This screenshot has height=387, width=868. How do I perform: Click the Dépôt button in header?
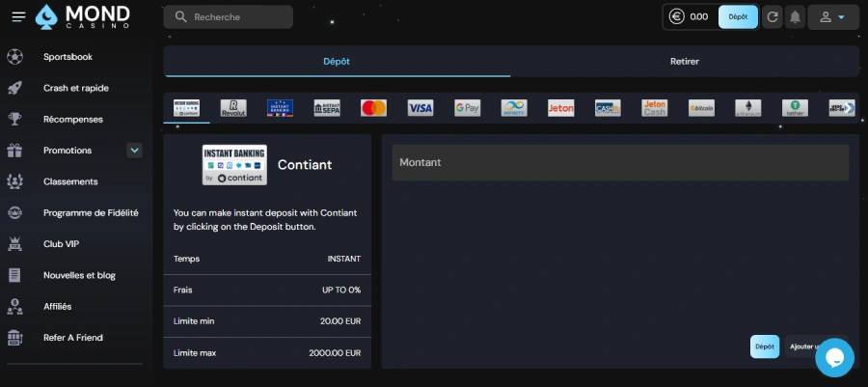[x=738, y=17]
